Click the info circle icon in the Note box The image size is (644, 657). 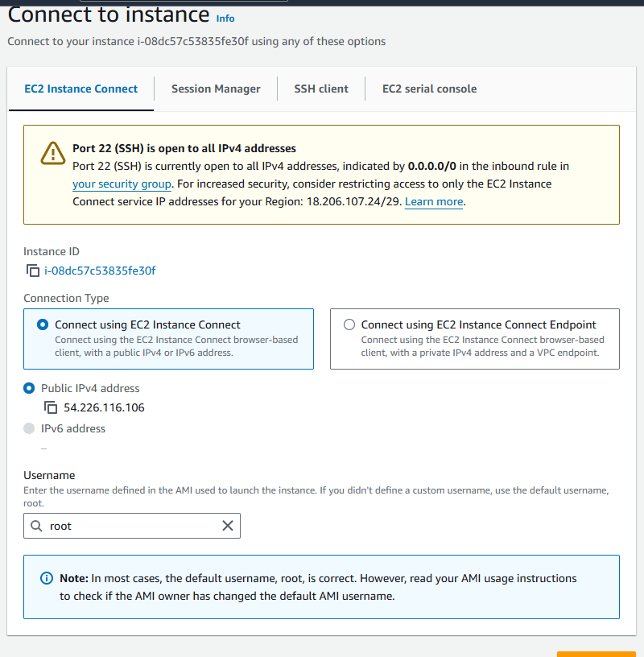coord(47,579)
